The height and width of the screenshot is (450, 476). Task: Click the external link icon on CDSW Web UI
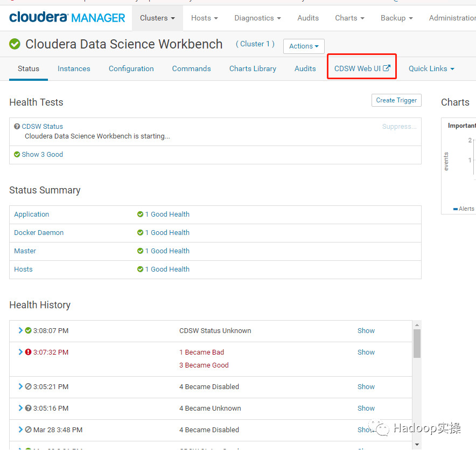point(387,68)
